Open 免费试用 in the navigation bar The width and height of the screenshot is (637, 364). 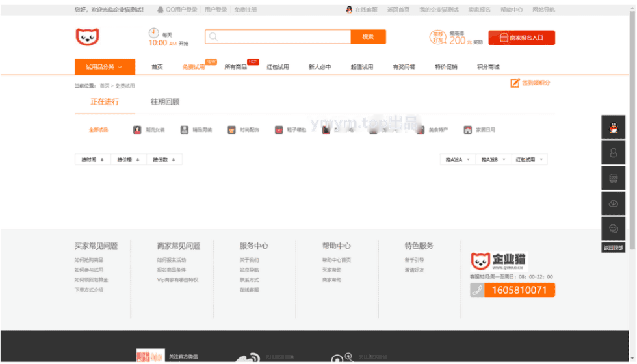[194, 67]
